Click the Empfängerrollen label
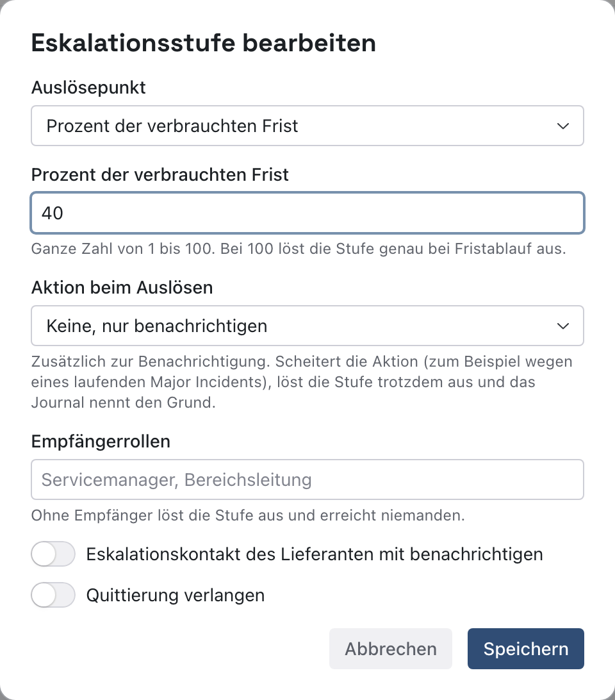The image size is (615, 700). [101, 442]
